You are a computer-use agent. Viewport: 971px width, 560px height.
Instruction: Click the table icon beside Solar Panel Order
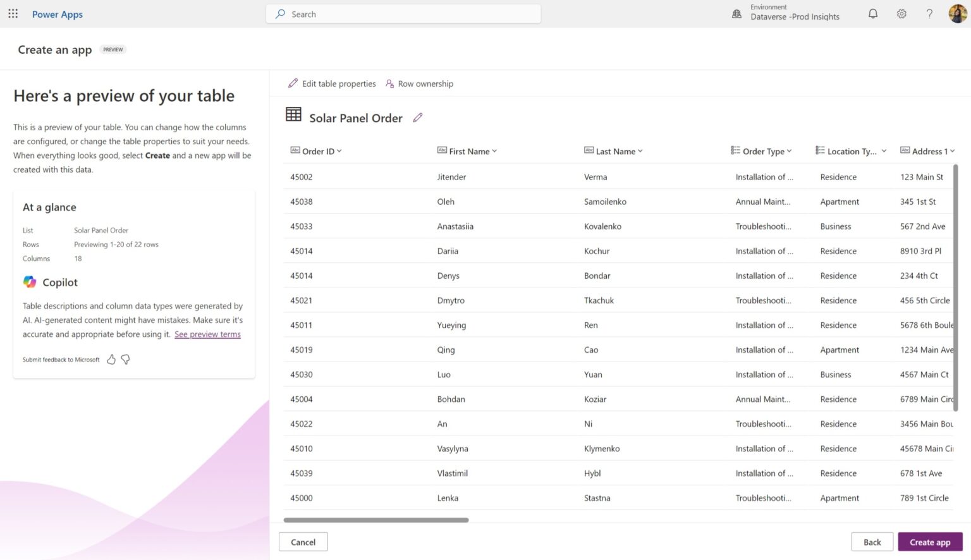coord(293,114)
